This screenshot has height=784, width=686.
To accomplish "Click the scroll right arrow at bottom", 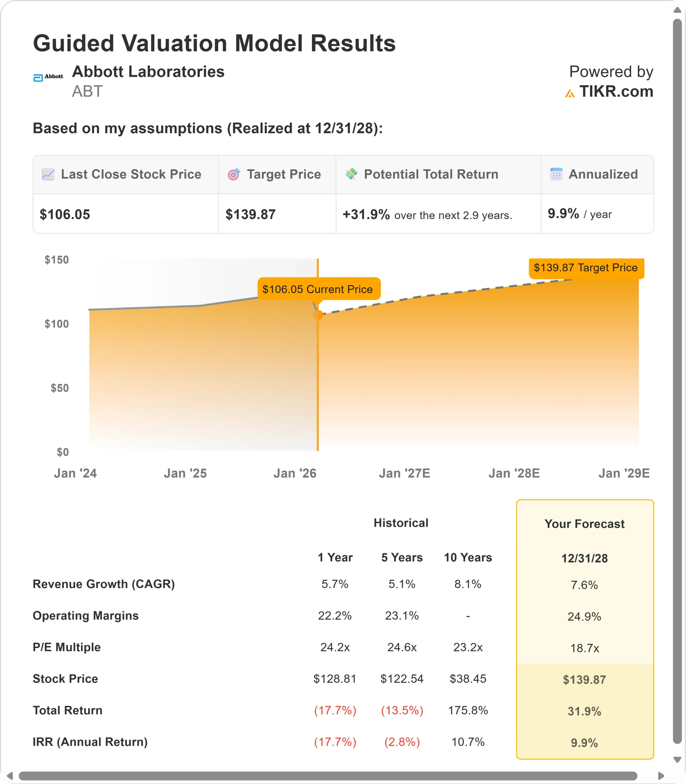I will [x=661, y=776].
